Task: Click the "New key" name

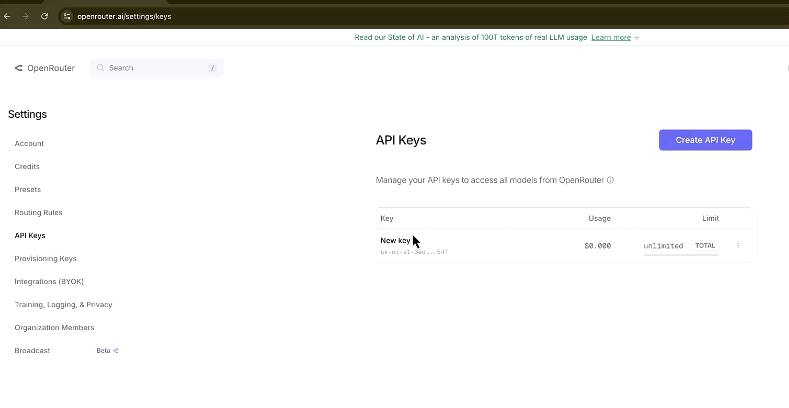Action: (396, 240)
